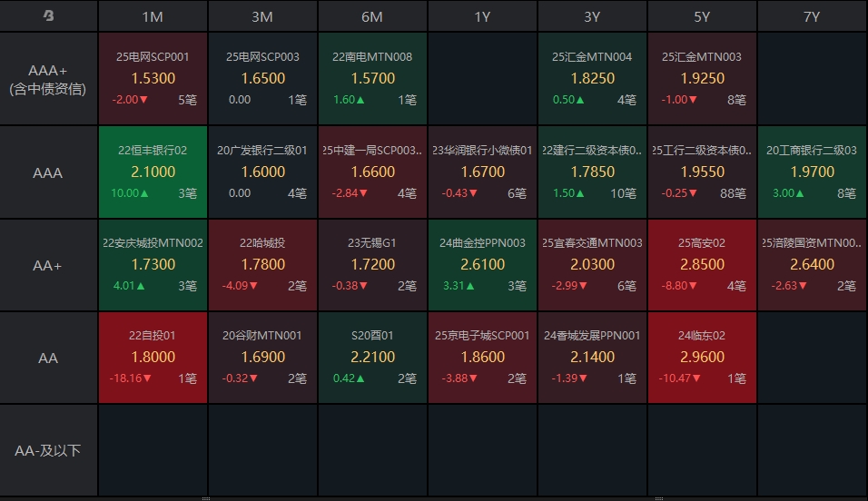Image resolution: width=868 pixels, height=501 pixels.
Task: Click the AA rating row header
Action: click(x=48, y=358)
